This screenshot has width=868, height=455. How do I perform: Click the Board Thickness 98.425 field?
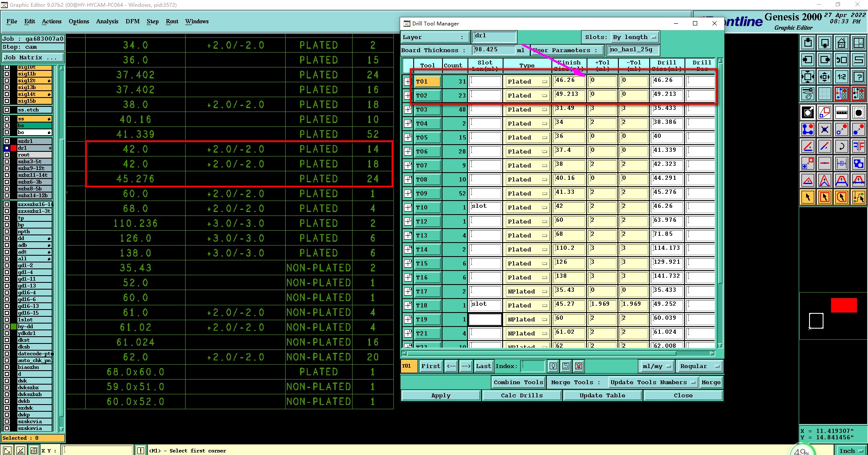pyautogui.click(x=494, y=50)
